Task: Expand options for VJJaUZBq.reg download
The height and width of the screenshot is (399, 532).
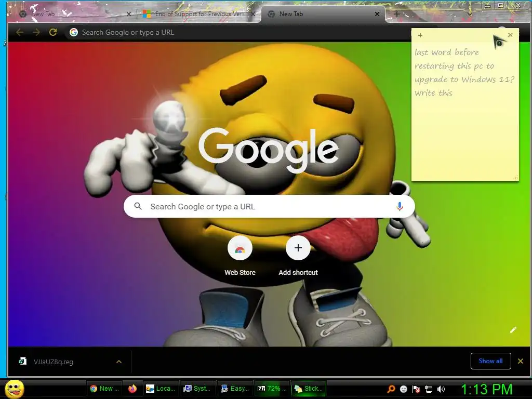Action: (119, 362)
